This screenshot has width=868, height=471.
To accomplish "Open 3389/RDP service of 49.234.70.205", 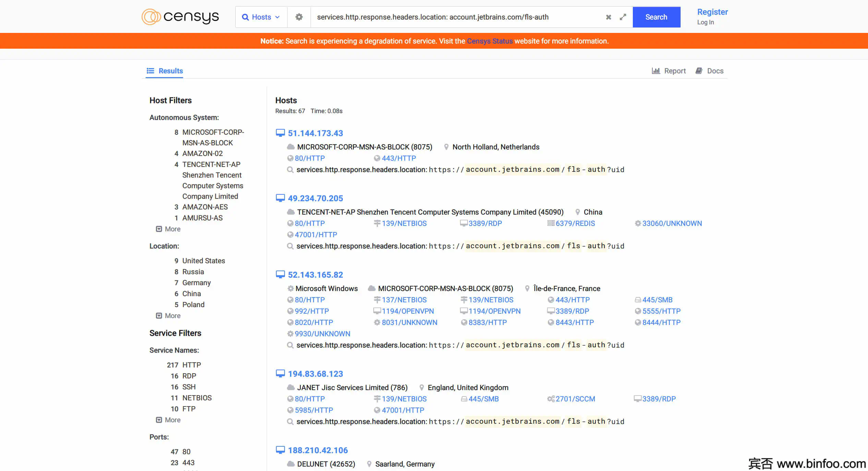I will click(485, 224).
